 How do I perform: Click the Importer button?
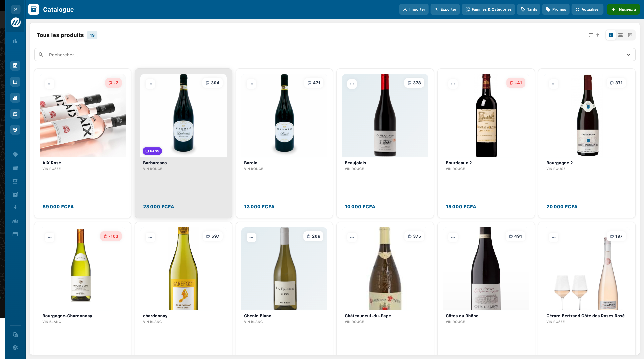pos(414,9)
